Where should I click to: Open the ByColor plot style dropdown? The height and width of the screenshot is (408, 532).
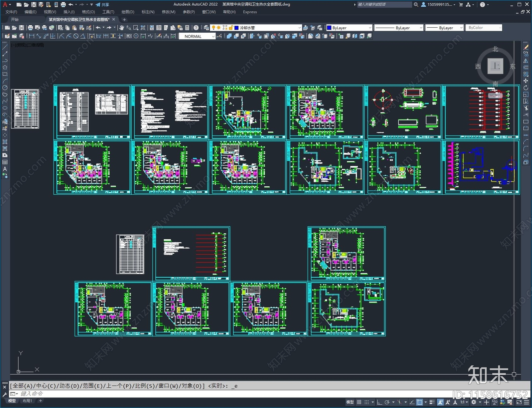484,28
